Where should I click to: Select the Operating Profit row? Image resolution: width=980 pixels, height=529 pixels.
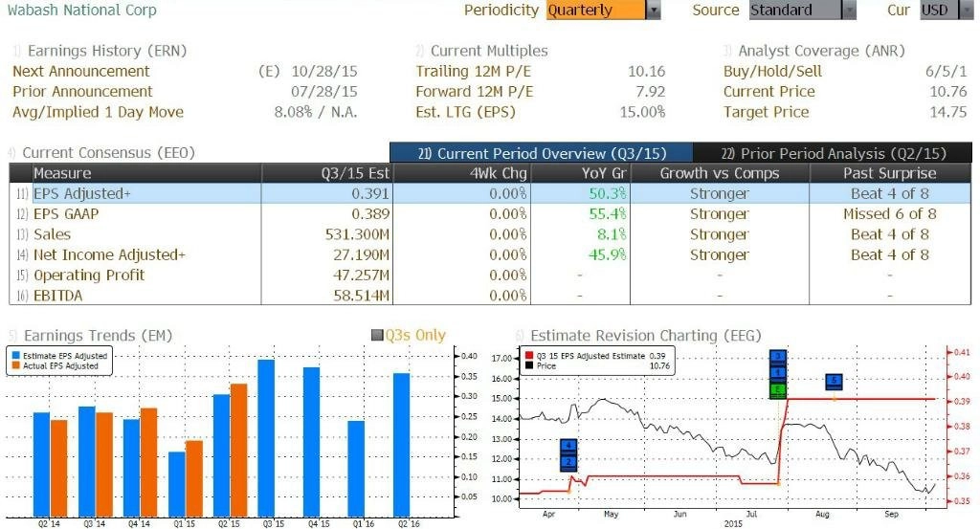pos(490,275)
